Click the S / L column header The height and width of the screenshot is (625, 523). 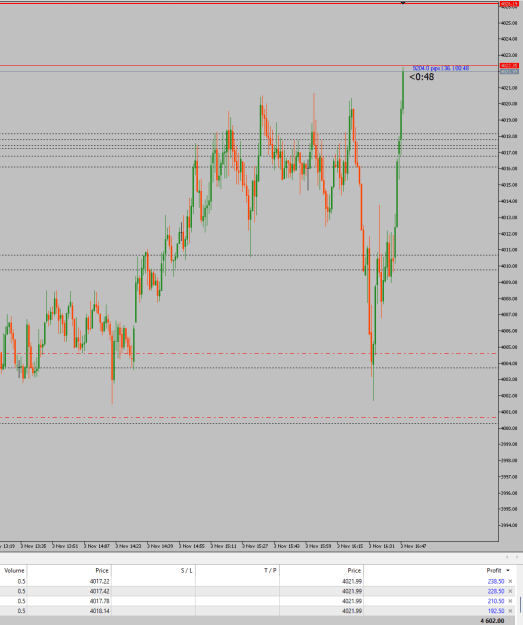point(186,570)
